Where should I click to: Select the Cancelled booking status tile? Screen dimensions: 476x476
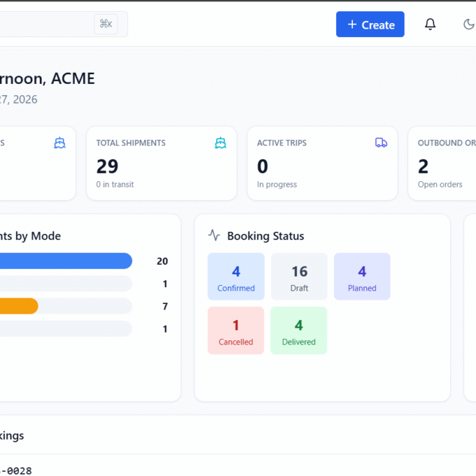(236, 330)
